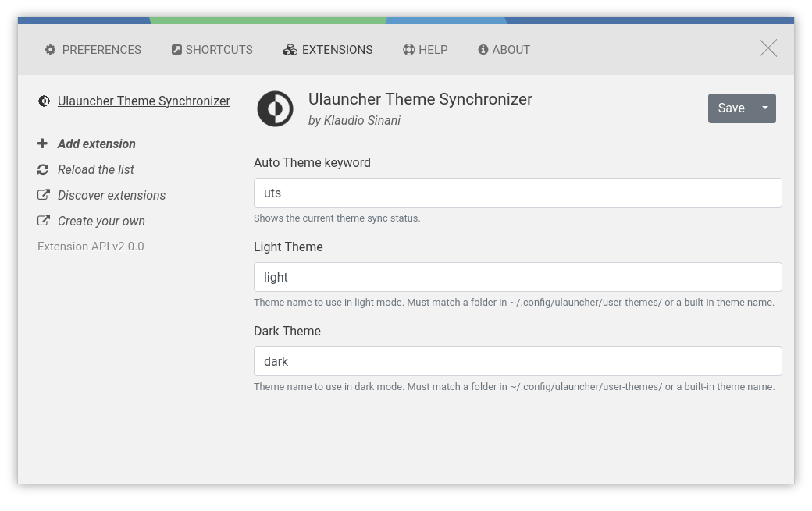Click 'Extension API v2.0.0' text
812x511 pixels.
pos(91,247)
